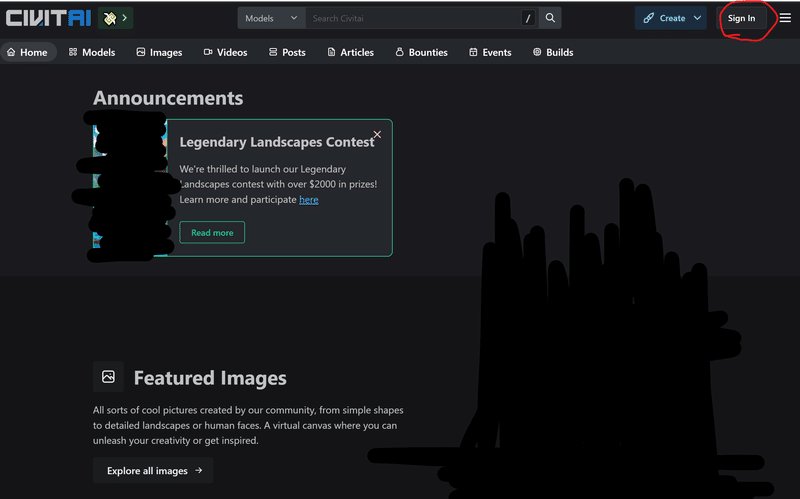This screenshot has width=800, height=499.
Task: Switch to the Images tab
Action: pos(159,52)
